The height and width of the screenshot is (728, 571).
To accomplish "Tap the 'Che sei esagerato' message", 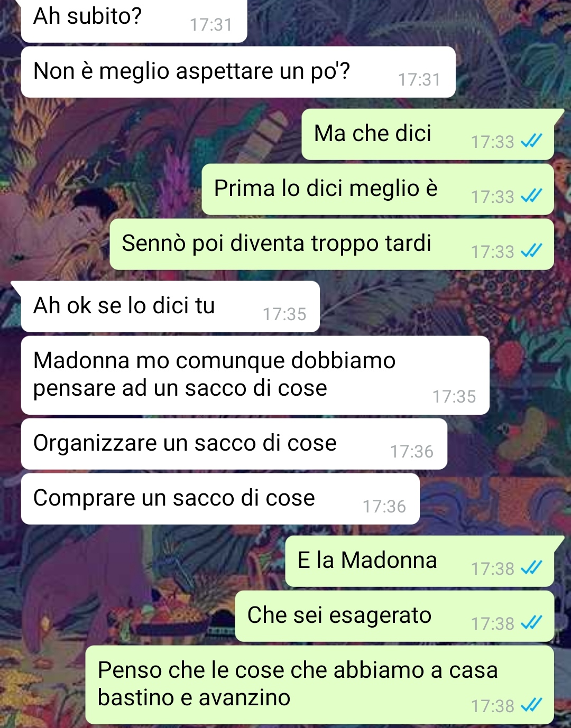I will [x=394, y=616].
